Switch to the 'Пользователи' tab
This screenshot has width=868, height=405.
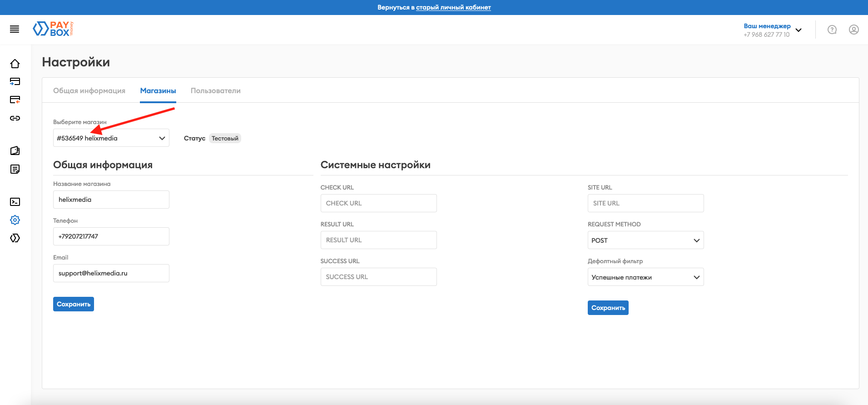tap(216, 90)
